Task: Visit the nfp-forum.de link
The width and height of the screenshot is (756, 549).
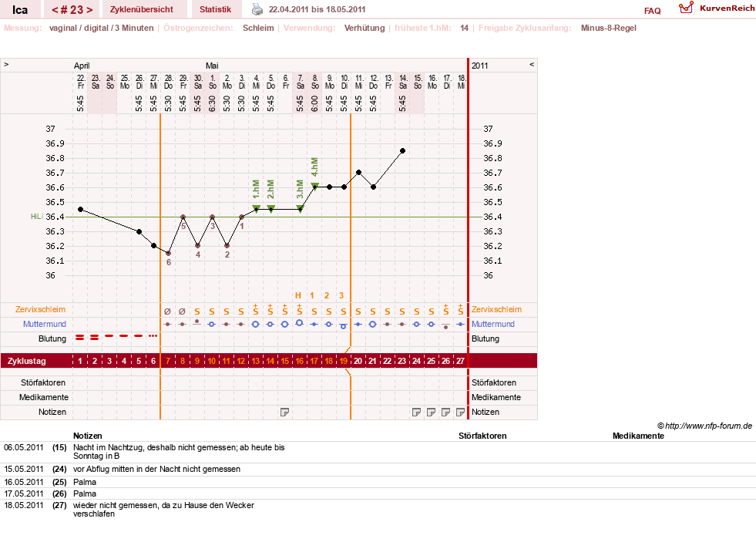Action: (705, 426)
